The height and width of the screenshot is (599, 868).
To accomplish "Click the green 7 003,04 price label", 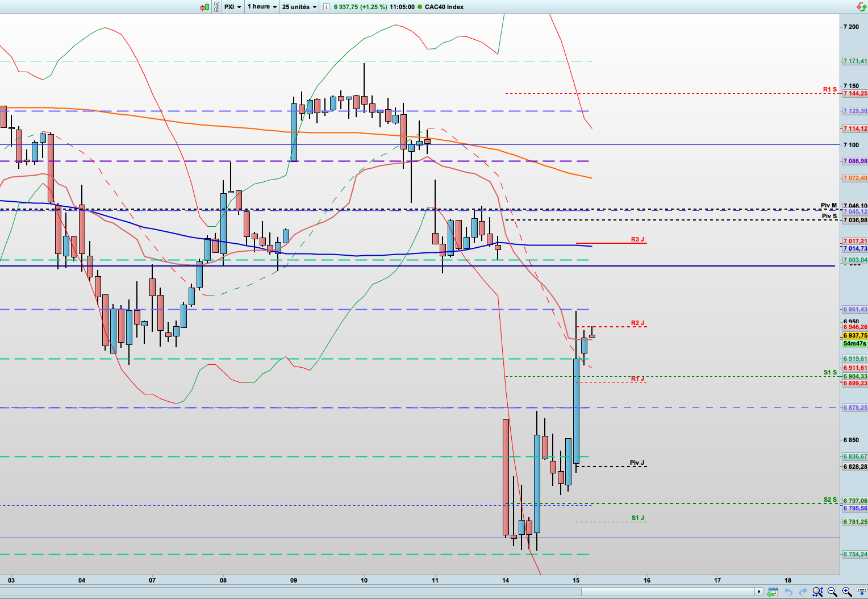I will (855, 260).
